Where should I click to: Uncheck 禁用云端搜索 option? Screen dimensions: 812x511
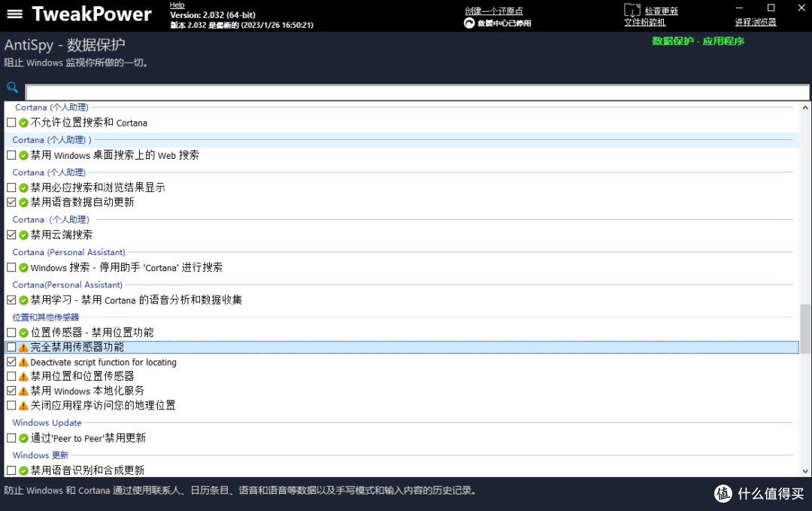click(x=11, y=236)
